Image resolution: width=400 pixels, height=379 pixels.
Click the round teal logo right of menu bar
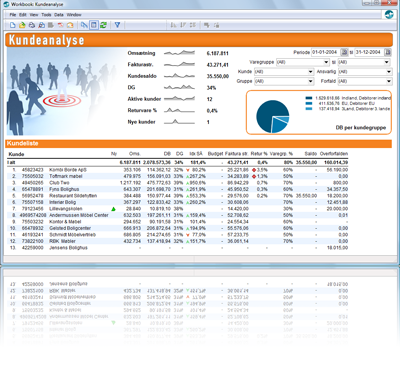(x=389, y=14)
